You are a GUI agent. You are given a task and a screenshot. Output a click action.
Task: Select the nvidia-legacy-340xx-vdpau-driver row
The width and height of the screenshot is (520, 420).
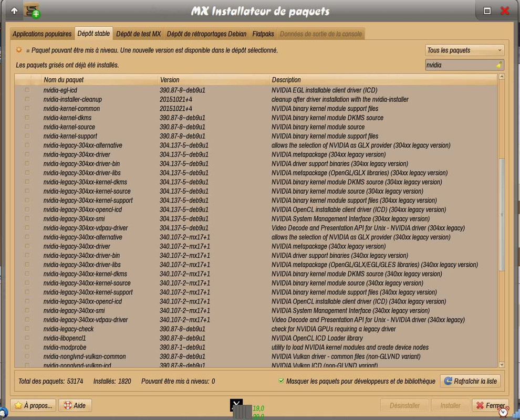256,320
